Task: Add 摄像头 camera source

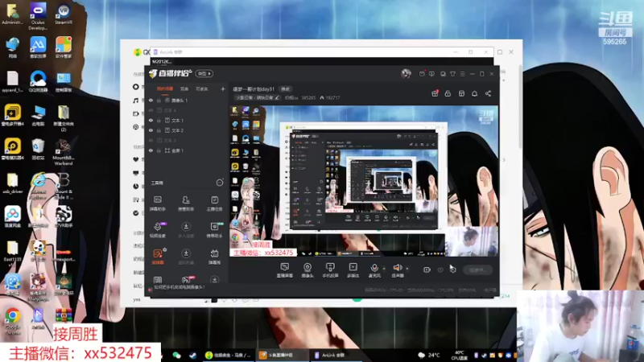Action: (x=308, y=270)
